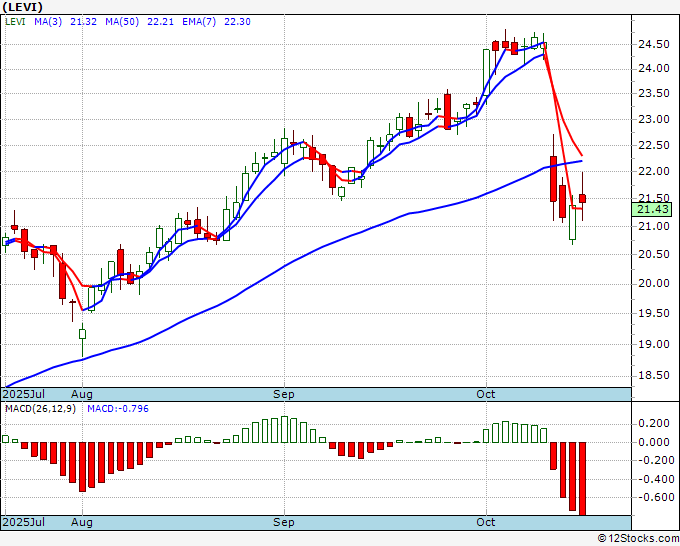Click the last red MACD histogram bar

(582, 479)
